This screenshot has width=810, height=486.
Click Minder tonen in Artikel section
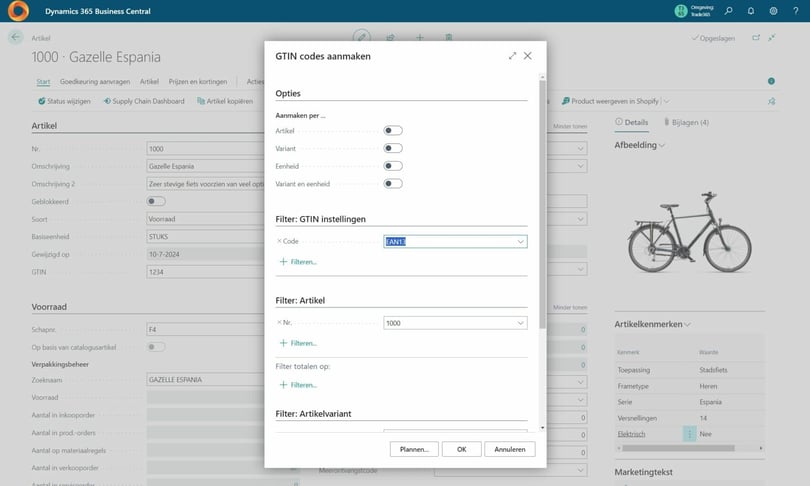click(570, 126)
